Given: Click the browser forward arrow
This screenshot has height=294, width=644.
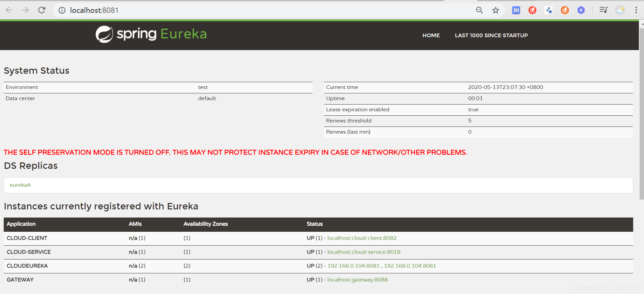Looking at the screenshot, I should pos(25,10).
